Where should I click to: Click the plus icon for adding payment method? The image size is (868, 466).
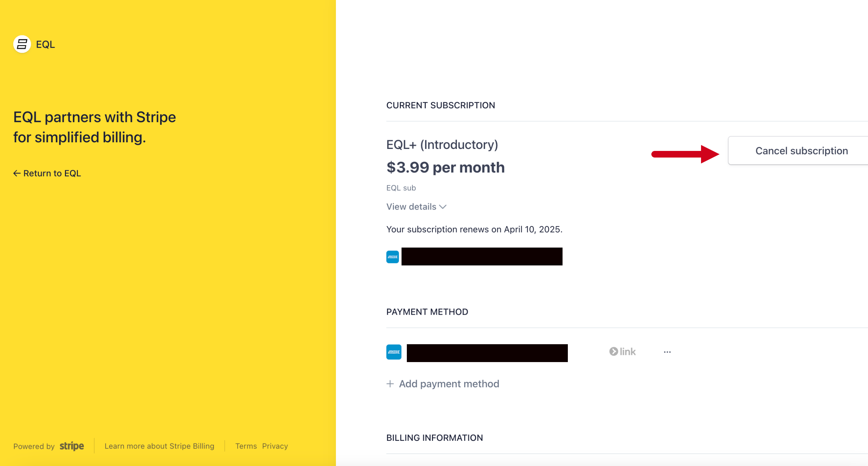390,384
